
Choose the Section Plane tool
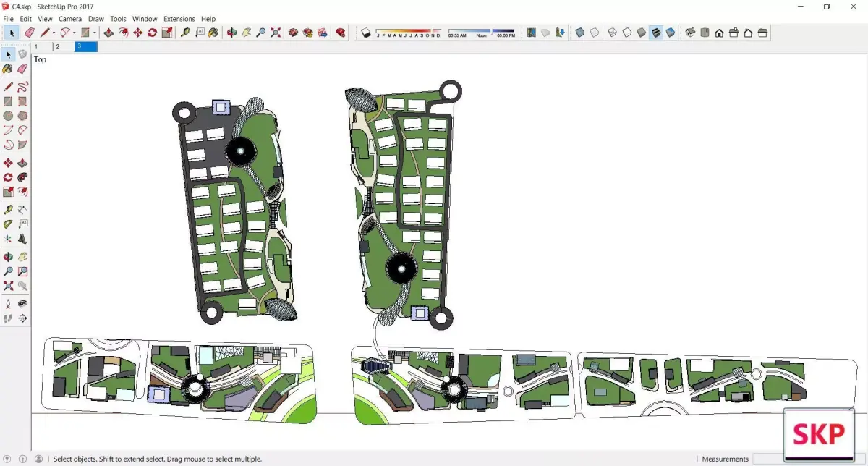(x=22, y=318)
